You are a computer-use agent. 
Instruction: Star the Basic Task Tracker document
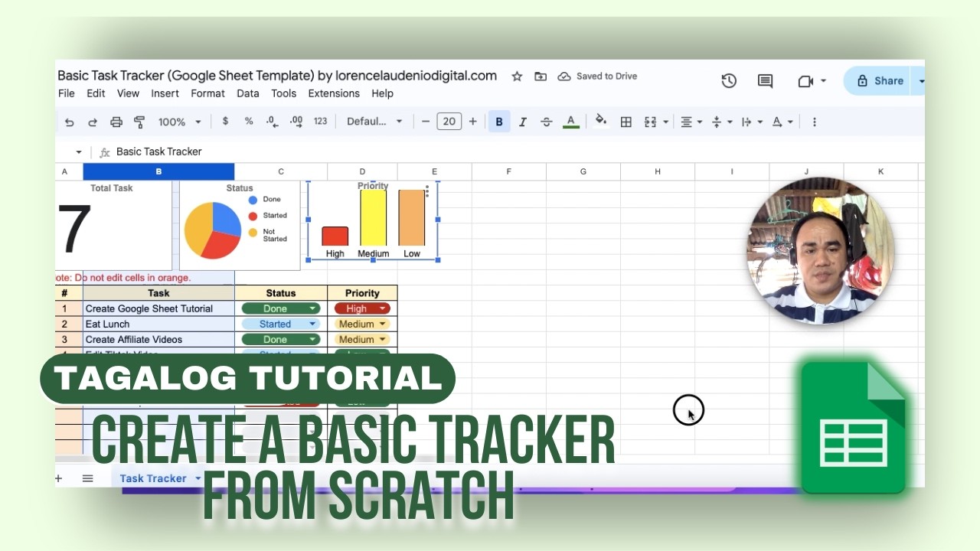(x=517, y=76)
